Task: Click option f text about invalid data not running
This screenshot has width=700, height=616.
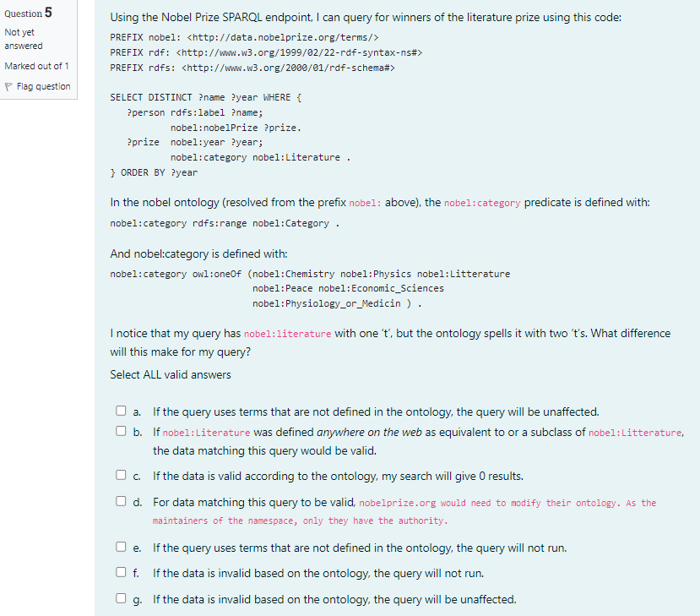Action: click(x=318, y=574)
